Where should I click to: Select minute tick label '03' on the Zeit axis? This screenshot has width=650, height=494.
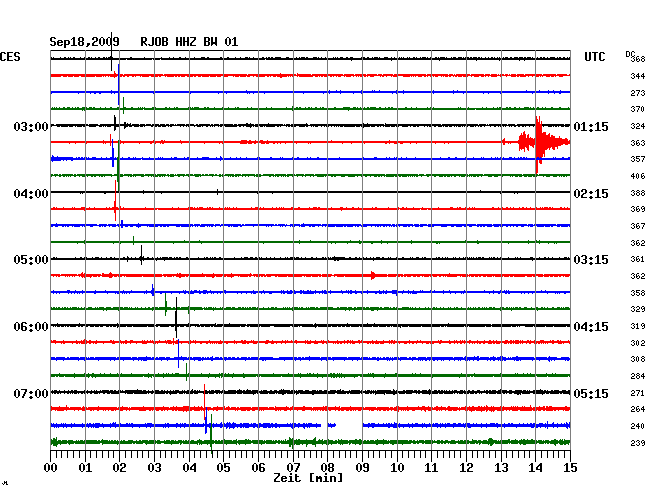point(154,468)
